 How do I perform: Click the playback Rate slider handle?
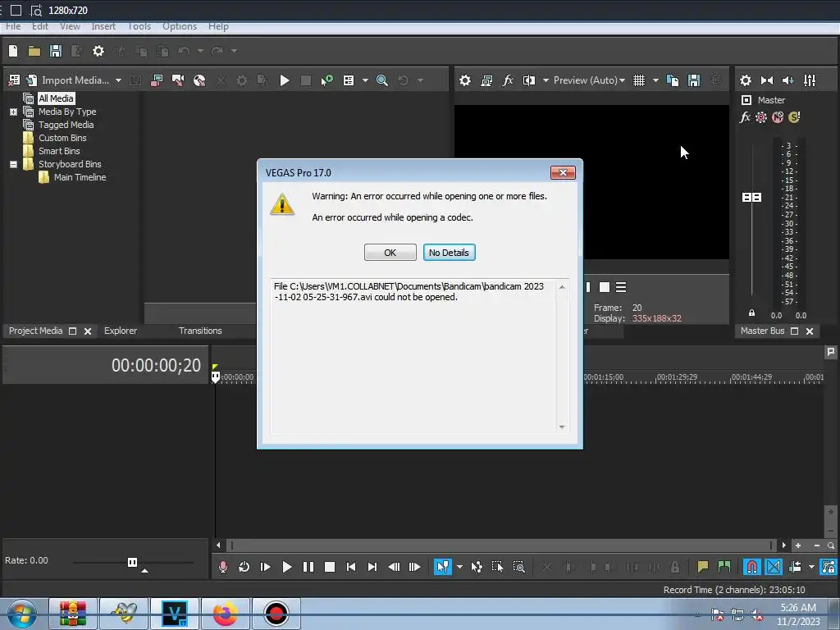point(132,562)
